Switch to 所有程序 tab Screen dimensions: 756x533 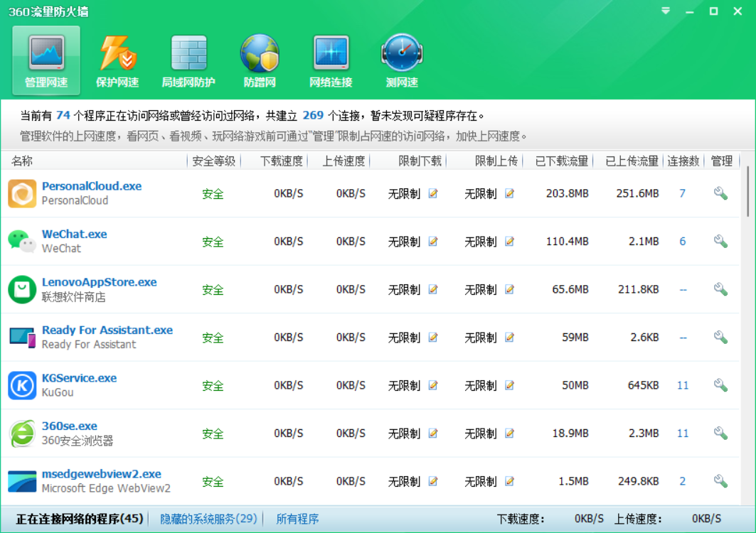[x=297, y=519]
